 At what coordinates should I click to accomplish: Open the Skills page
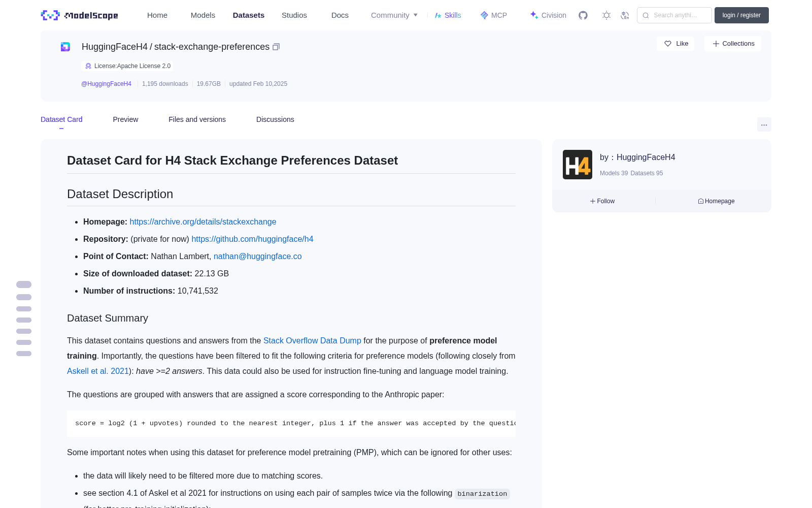click(x=448, y=15)
